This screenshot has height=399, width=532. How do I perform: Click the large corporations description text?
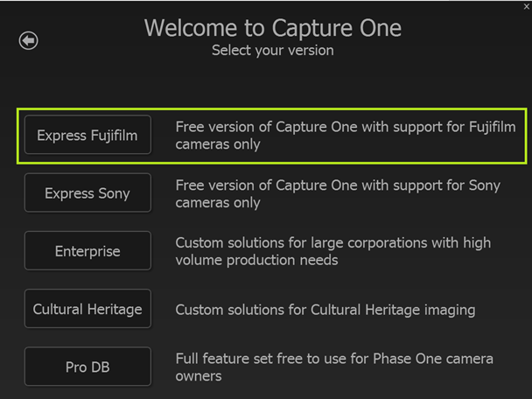pos(333,251)
